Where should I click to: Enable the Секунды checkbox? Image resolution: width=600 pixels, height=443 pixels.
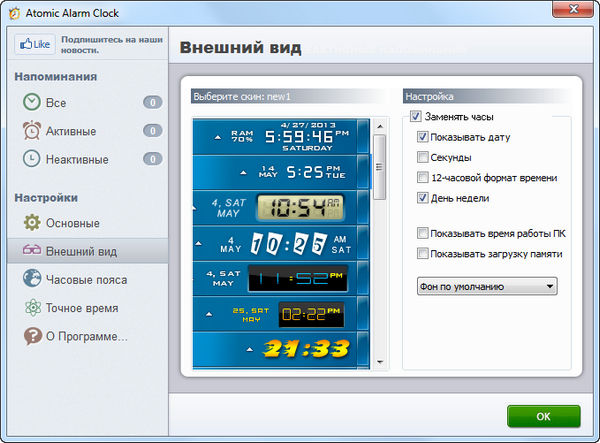tap(423, 157)
